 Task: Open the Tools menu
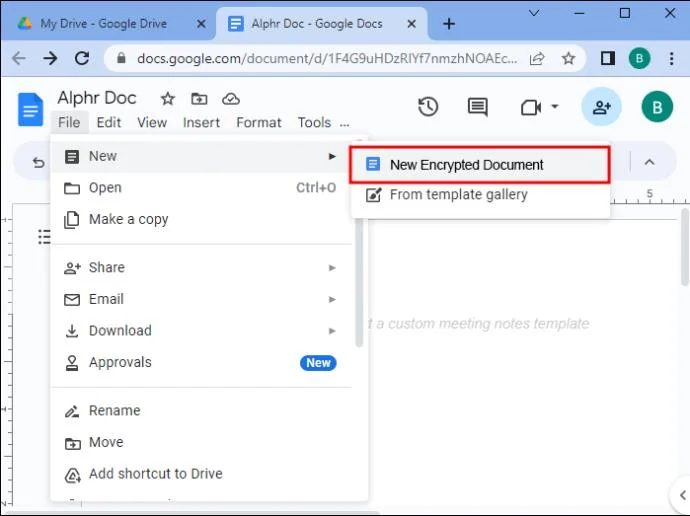point(314,122)
